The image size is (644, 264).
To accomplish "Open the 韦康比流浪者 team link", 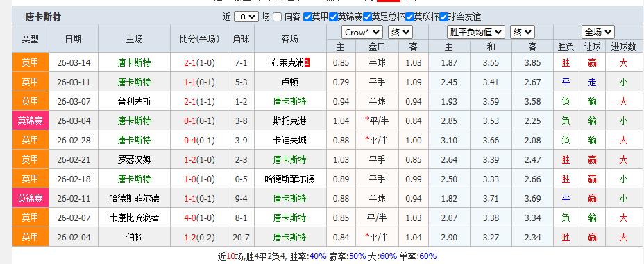I will point(135,218).
